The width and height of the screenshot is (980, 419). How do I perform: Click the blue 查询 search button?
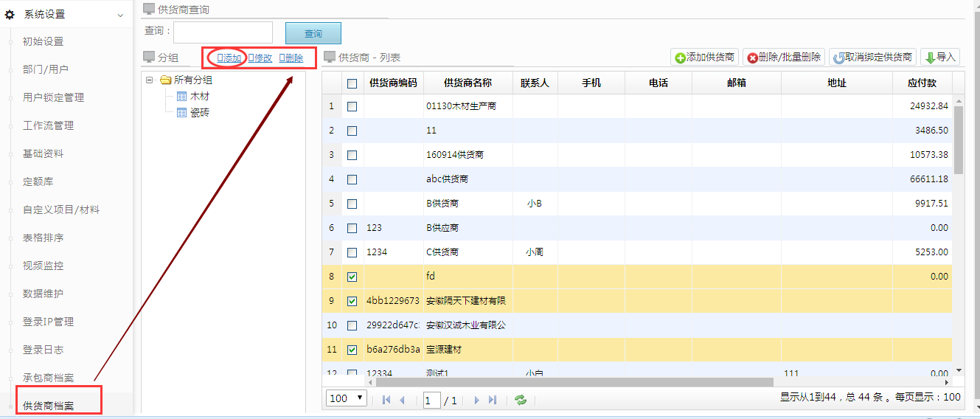tap(313, 33)
